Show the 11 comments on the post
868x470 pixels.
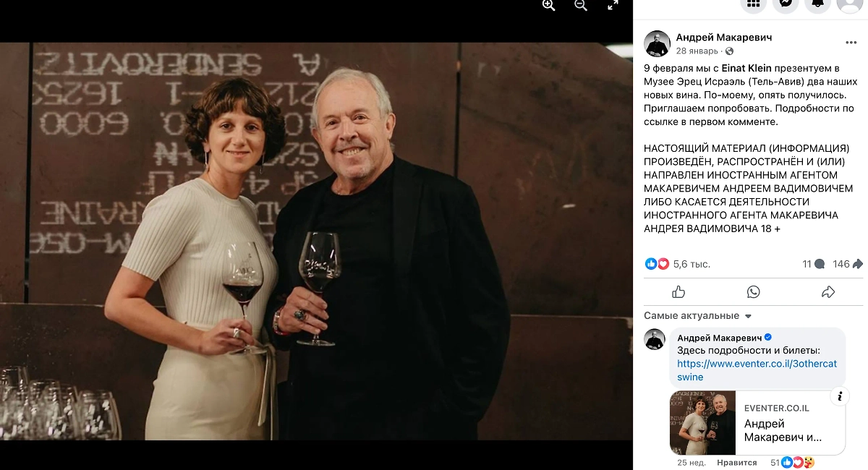[x=813, y=264]
